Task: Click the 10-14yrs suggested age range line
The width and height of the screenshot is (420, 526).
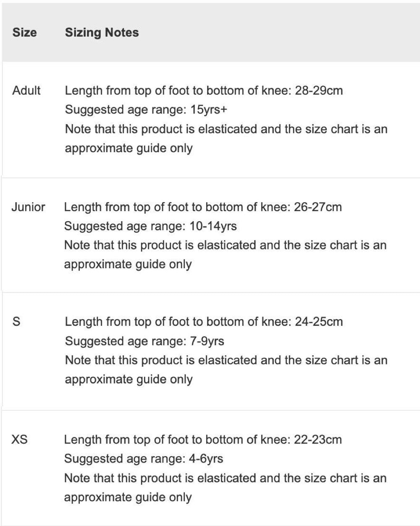Action: coord(150,226)
